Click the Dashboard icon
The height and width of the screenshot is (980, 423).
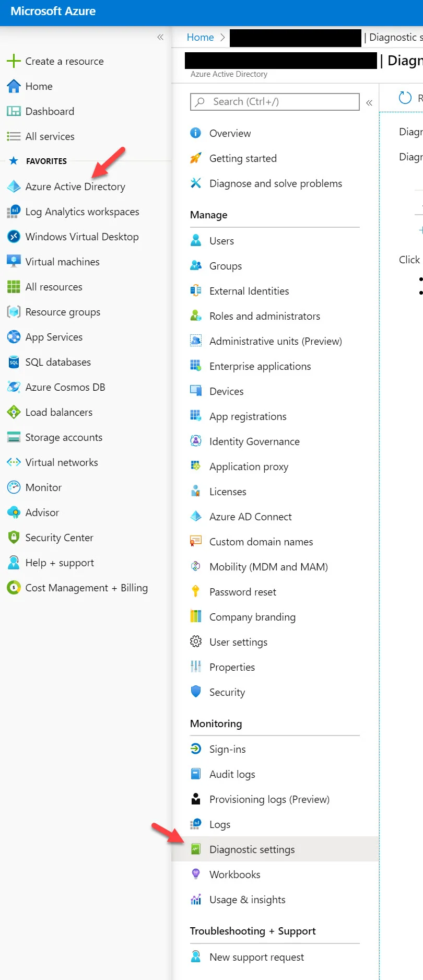click(x=14, y=111)
